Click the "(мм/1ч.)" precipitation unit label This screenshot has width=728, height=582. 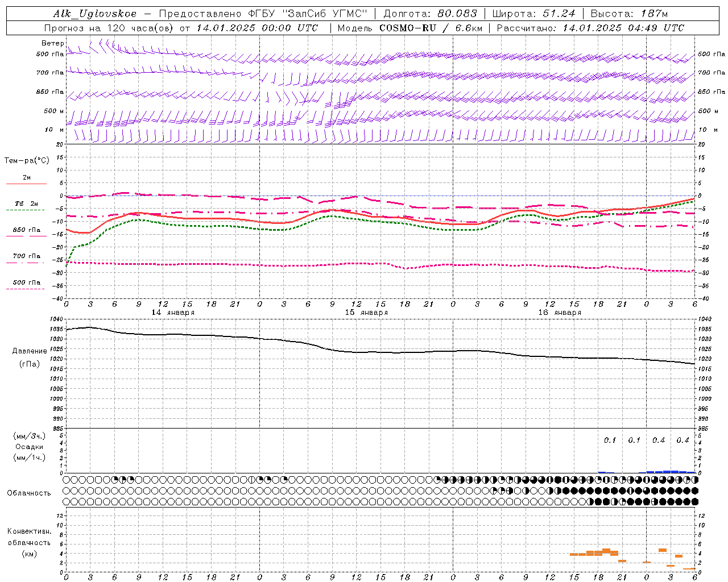click(29, 458)
